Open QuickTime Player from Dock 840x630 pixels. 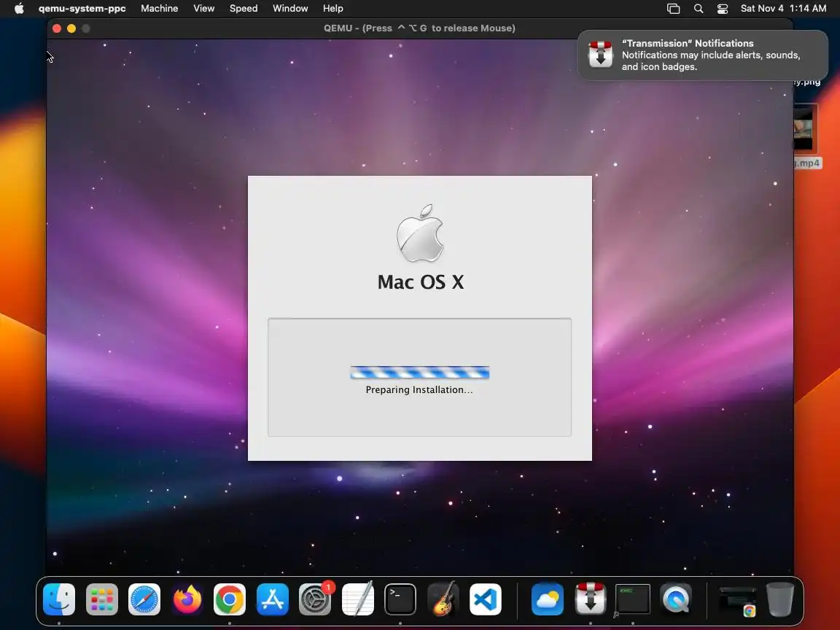675,599
